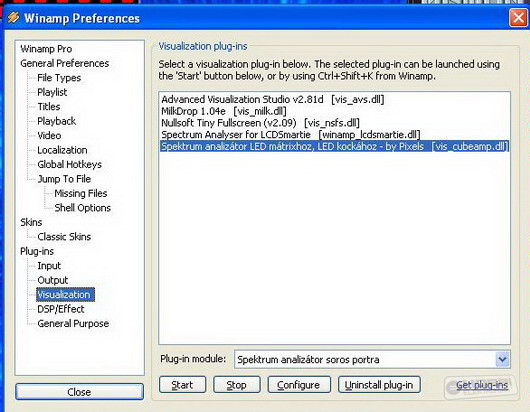Choose Nullsoft Tiny Fullscreen plug-in
Viewport: 530px width, 412px height.
(260, 123)
